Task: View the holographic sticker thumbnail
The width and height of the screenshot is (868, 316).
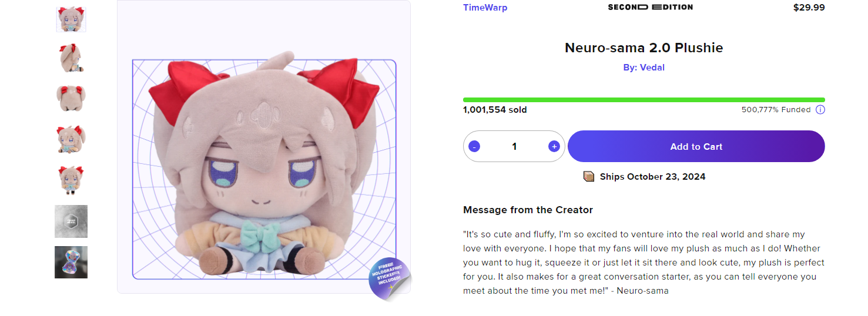Action: 71,262
